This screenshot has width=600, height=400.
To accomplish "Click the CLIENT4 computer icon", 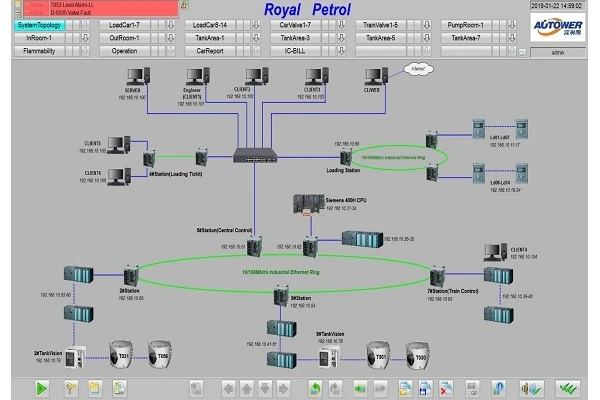I will coord(495,253).
